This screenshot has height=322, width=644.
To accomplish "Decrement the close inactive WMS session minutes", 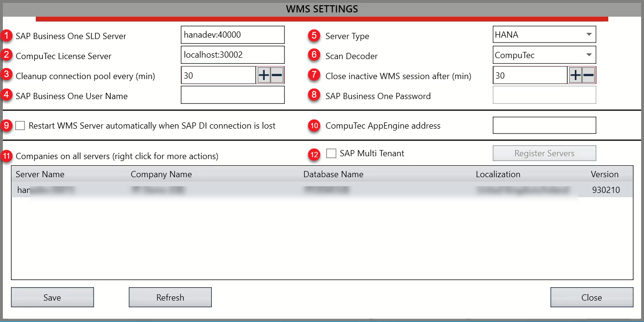I will click(588, 75).
